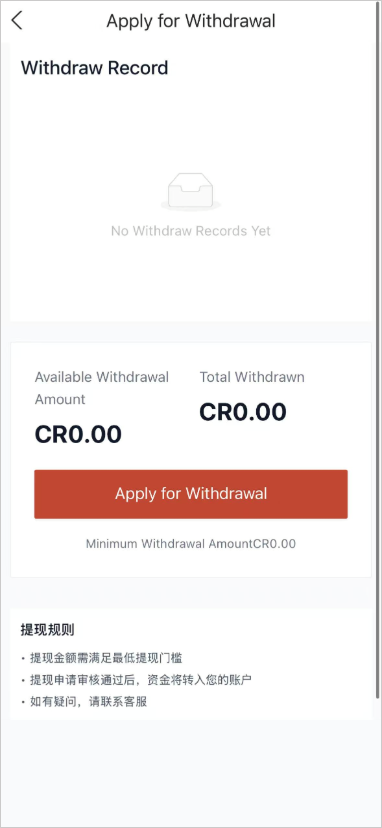Click the empty inbox tray icon
The image size is (382, 828).
point(191,192)
